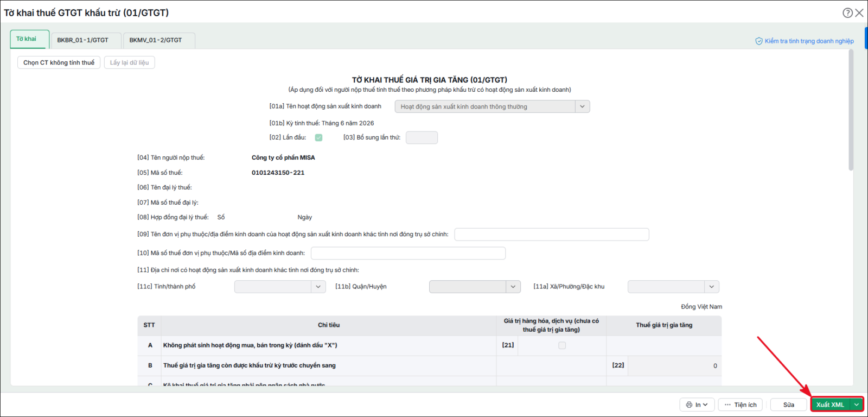The image size is (868, 417).
Task: Click the vertical scrollbar of the form
Action: 851,111
